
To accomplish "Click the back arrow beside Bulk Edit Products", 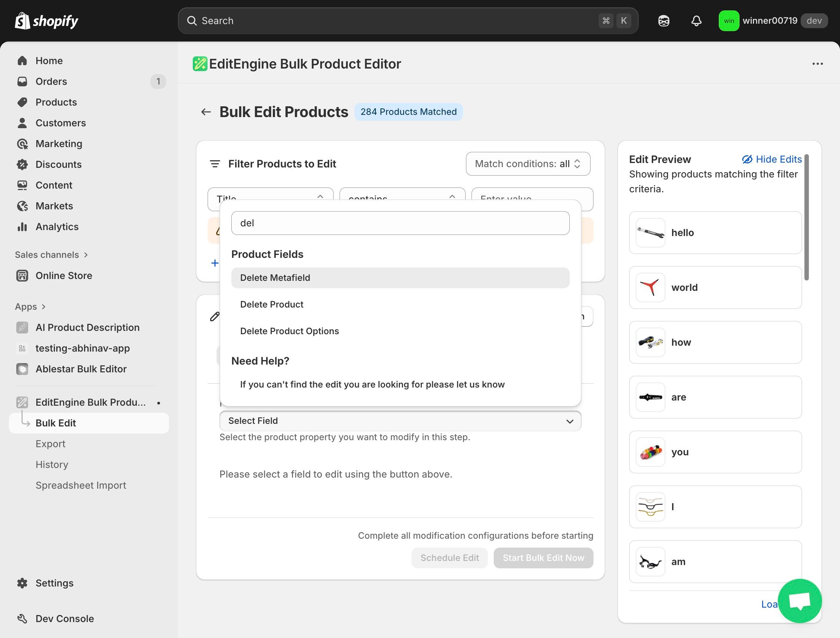I will [205, 112].
